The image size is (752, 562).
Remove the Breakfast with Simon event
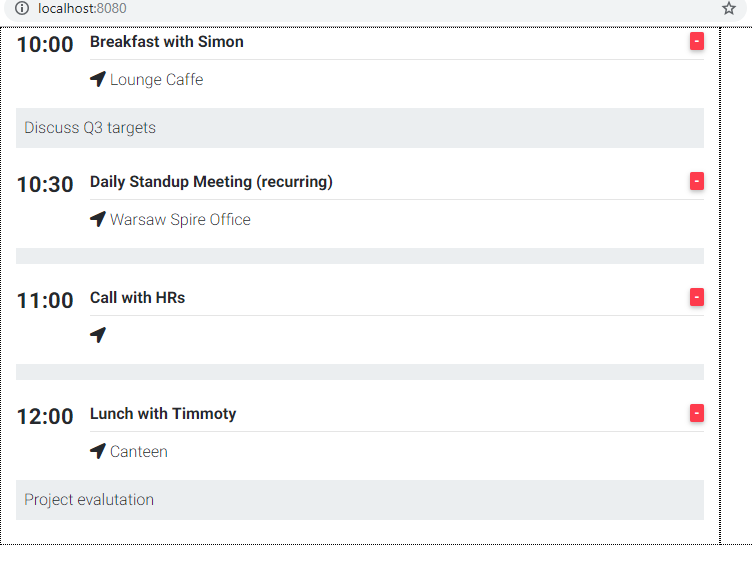click(x=697, y=41)
